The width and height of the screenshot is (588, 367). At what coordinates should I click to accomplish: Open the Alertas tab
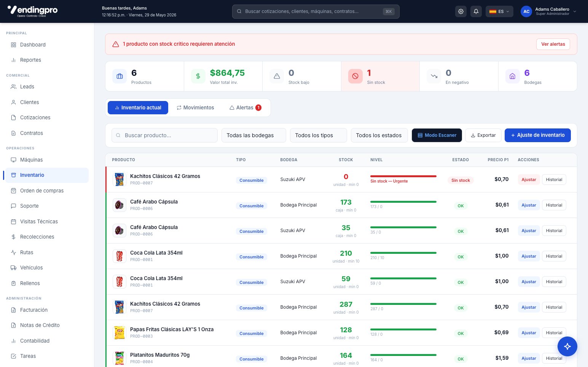click(245, 108)
